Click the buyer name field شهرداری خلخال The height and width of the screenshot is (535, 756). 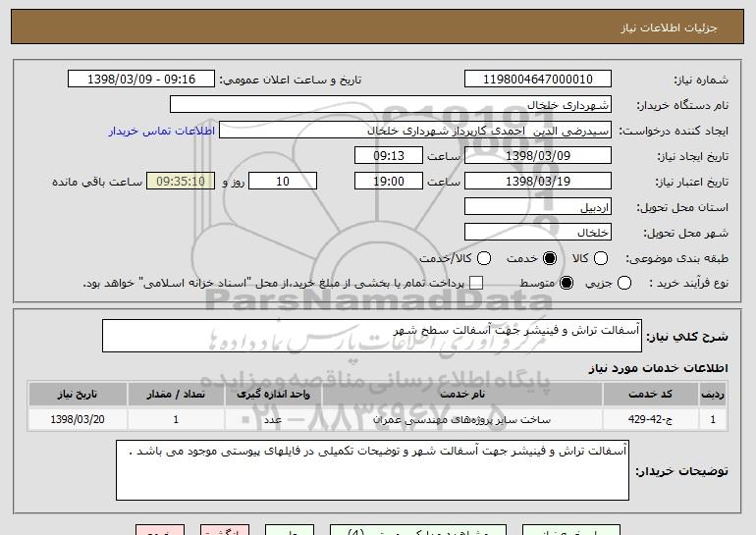click(x=391, y=105)
